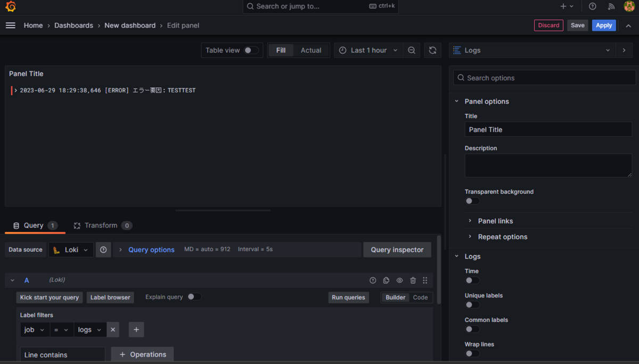This screenshot has height=364, width=639.
Task: Collapse the options pane with the arrow
Action: [624, 50]
